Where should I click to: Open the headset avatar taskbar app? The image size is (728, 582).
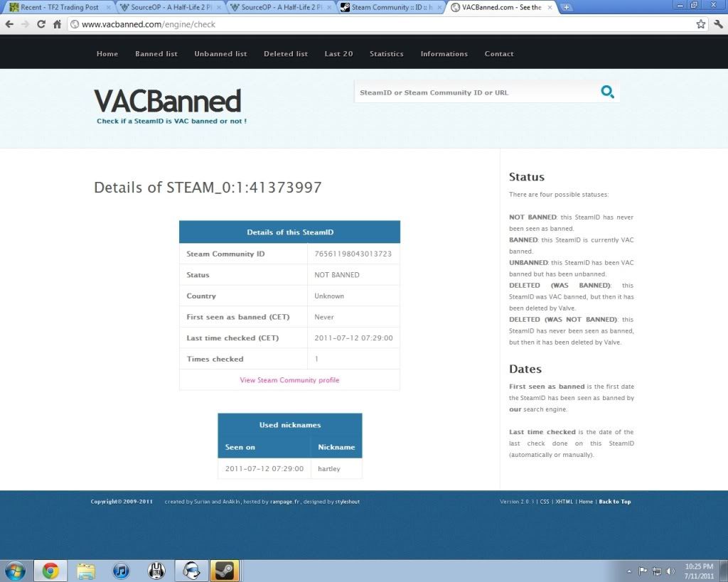pos(191,571)
